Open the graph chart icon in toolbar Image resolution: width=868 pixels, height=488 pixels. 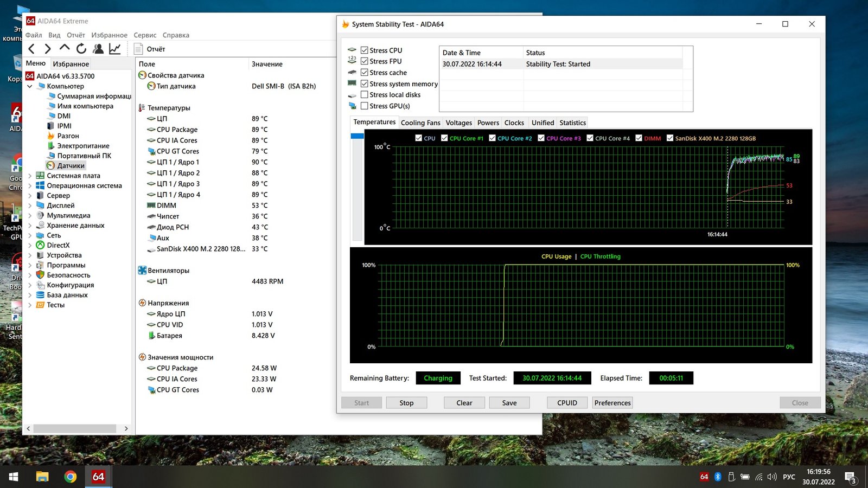click(x=115, y=49)
